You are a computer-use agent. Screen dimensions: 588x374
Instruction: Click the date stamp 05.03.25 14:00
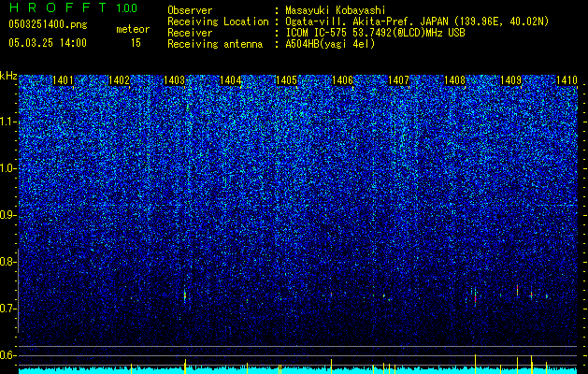pyautogui.click(x=48, y=43)
